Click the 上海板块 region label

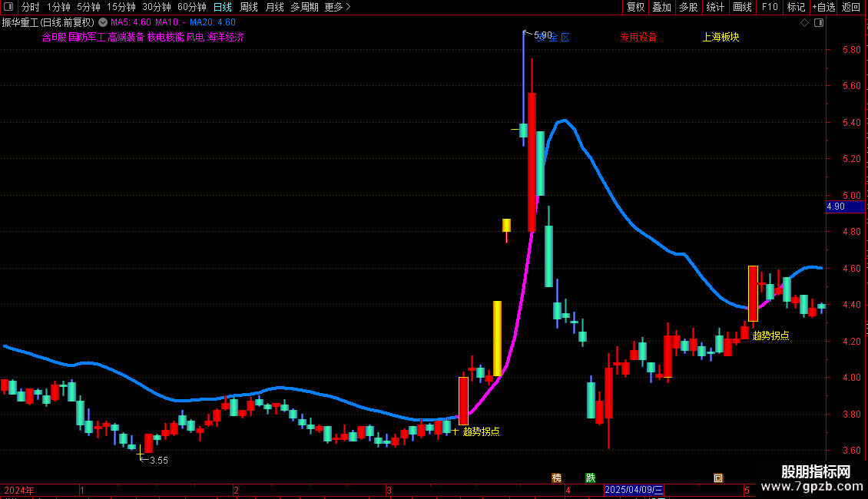(x=721, y=37)
